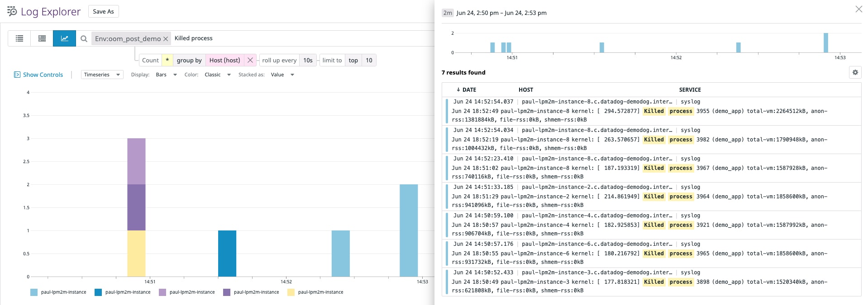Click the Log Explorer logo icon
The height and width of the screenshot is (305, 868).
[12, 11]
